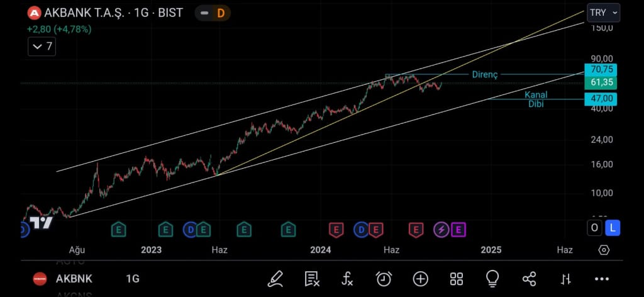Change the chart type via the candles icon
Viewport: 644px width, 297px height.
coord(566,279)
